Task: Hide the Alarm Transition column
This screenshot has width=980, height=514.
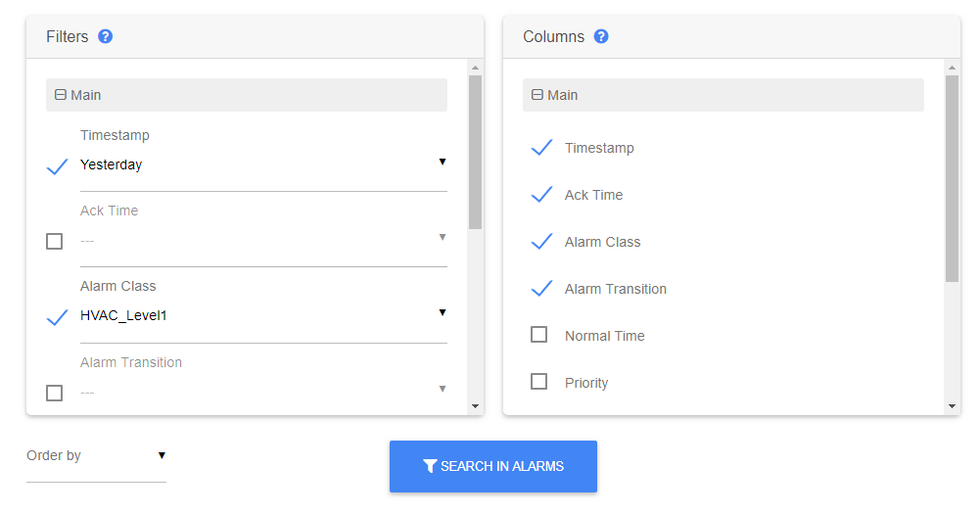Action: 541,289
